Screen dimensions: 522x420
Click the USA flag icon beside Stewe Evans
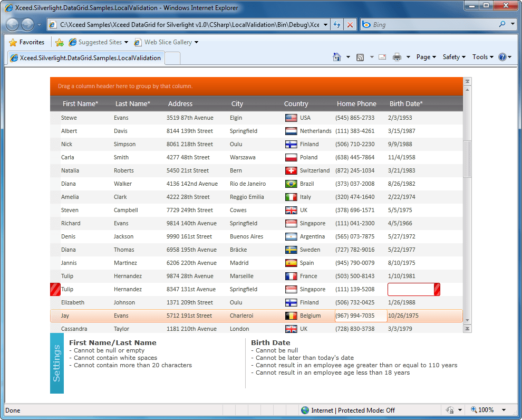coord(291,118)
